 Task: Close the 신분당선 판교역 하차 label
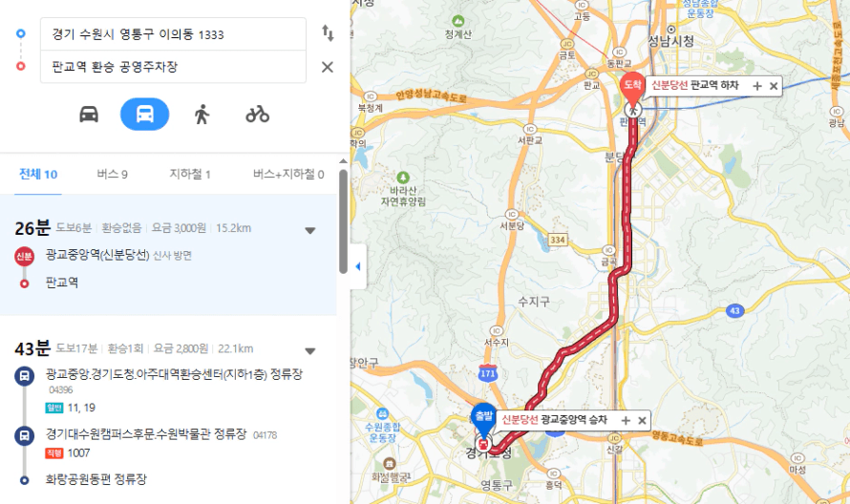click(774, 86)
